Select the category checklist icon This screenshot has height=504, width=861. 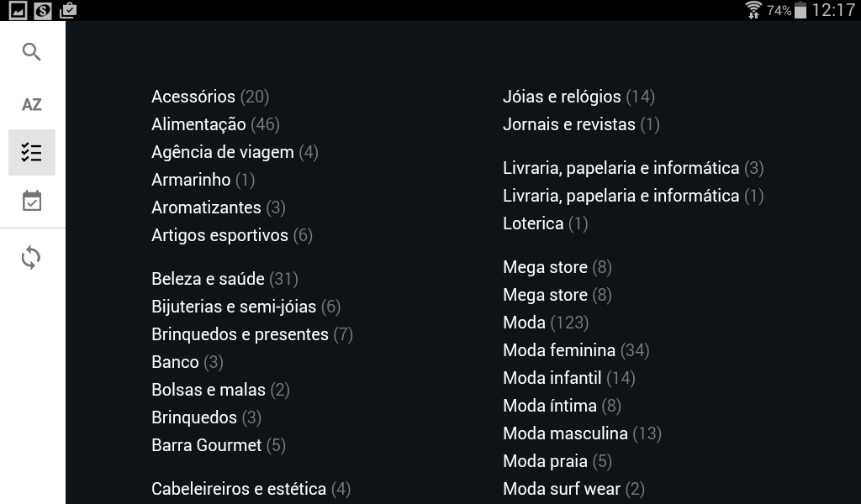(32, 152)
